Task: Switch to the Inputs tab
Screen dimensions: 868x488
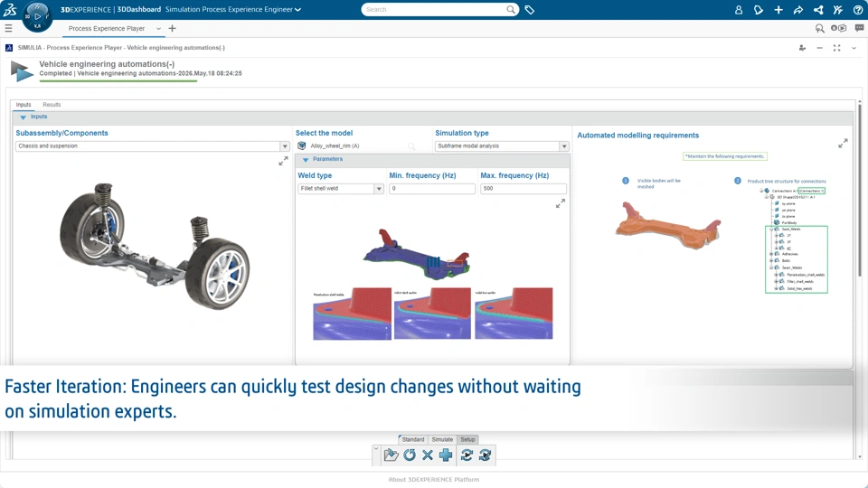Action: click(x=24, y=105)
